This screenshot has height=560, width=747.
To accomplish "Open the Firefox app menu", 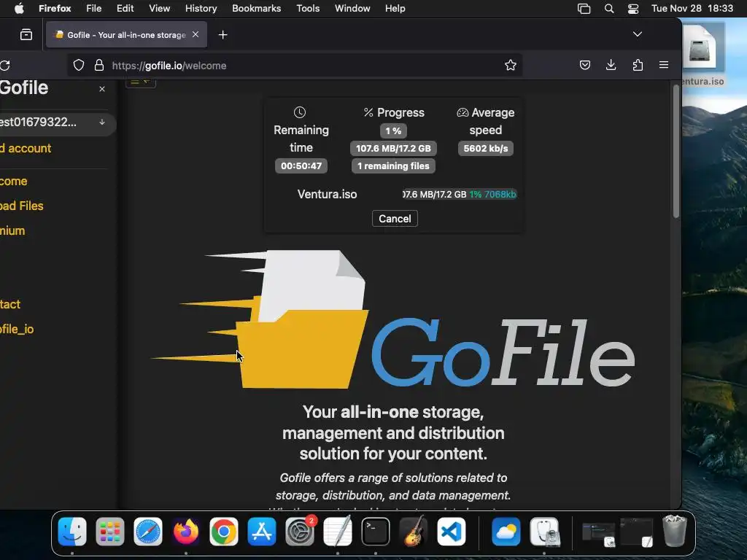I will point(55,8).
